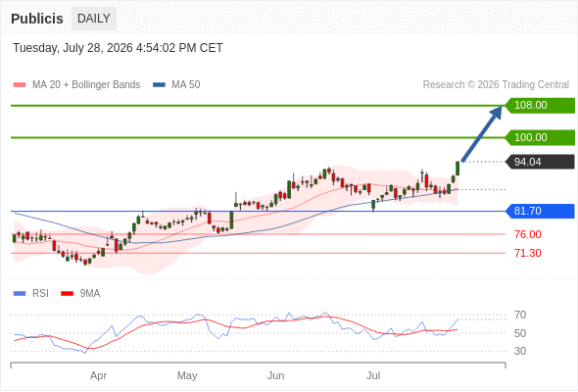578x392 pixels.
Task: Click the latest tall green candlestick
Action: (x=458, y=169)
